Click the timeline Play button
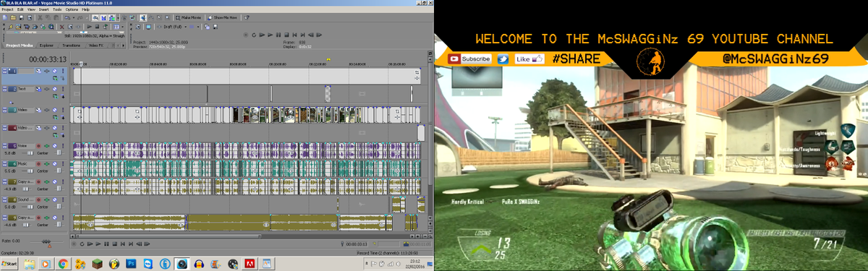Screen dimensions: 868x271 (98, 244)
